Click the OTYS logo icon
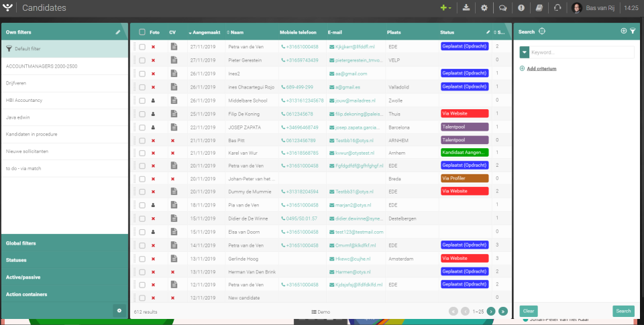Viewport: 644px width, 325px height. pos(7,7)
